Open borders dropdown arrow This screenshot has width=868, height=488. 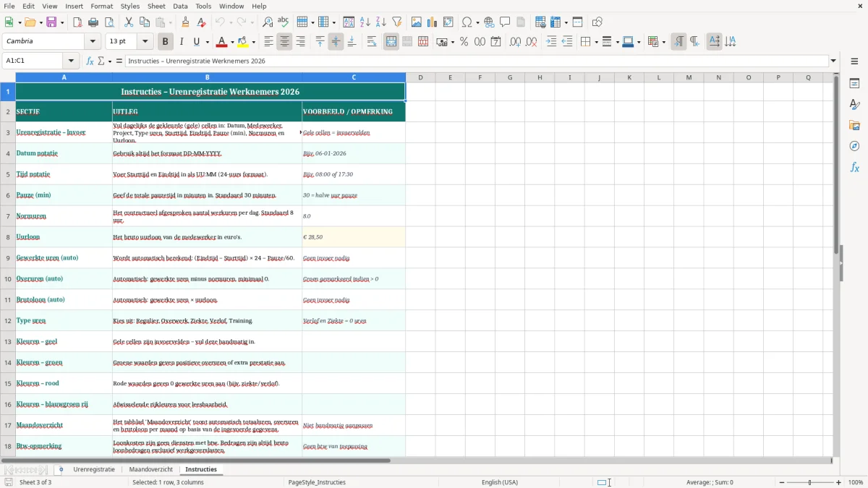(596, 42)
